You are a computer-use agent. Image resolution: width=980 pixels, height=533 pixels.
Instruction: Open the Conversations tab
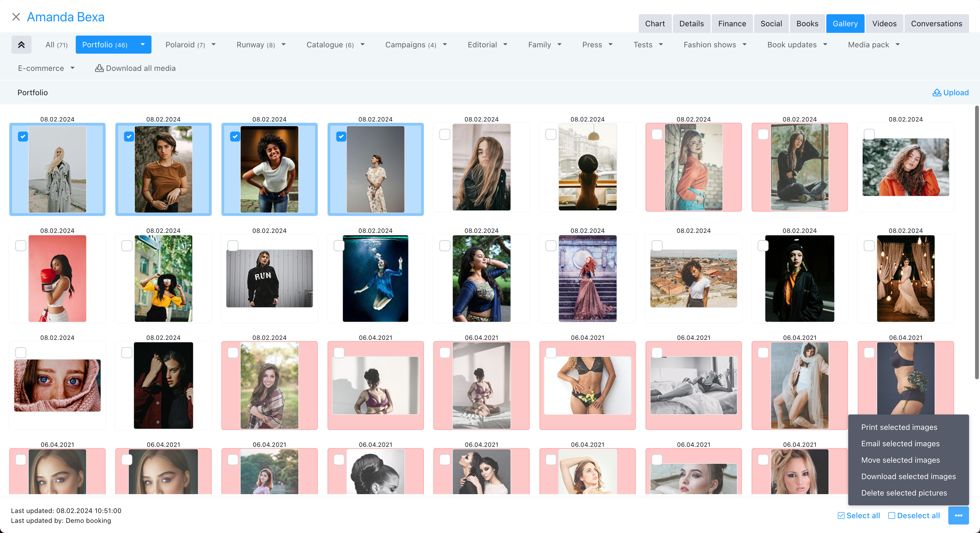click(x=936, y=24)
